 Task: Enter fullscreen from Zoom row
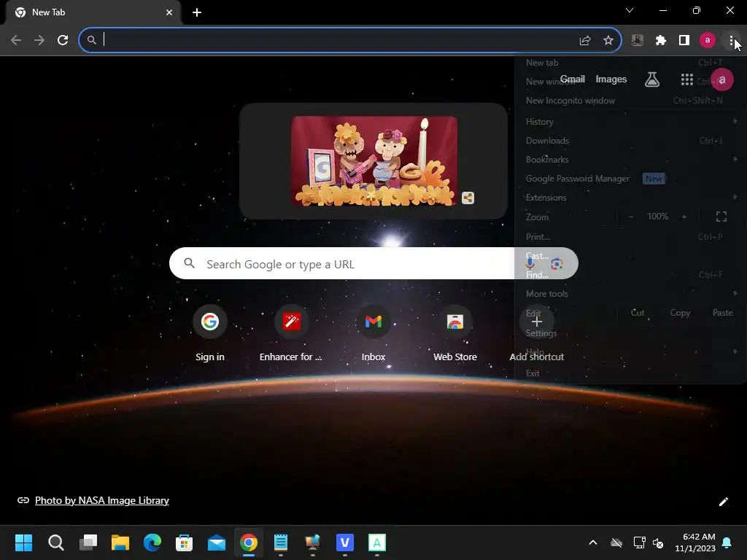(x=721, y=217)
